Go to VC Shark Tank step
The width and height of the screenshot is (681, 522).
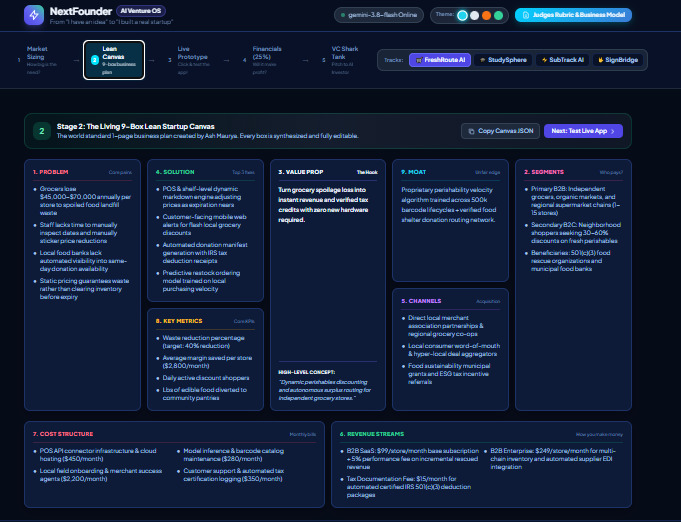(342, 60)
